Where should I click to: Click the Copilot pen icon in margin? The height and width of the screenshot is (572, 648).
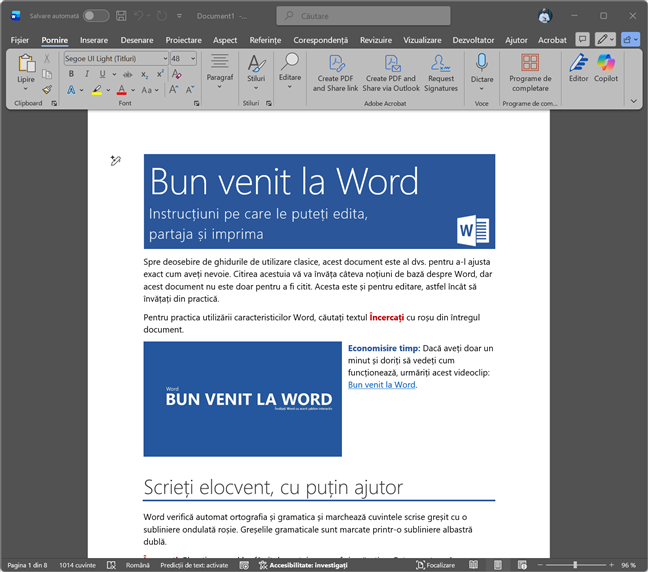(116, 160)
